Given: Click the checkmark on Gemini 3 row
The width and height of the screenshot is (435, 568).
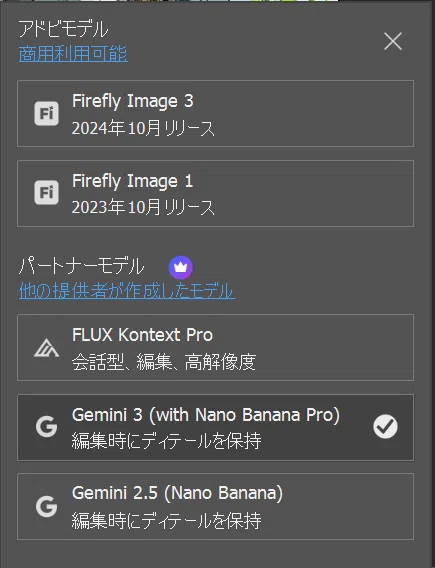Looking at the screenshot, I should pyautogui.click(x=385, y=426).
